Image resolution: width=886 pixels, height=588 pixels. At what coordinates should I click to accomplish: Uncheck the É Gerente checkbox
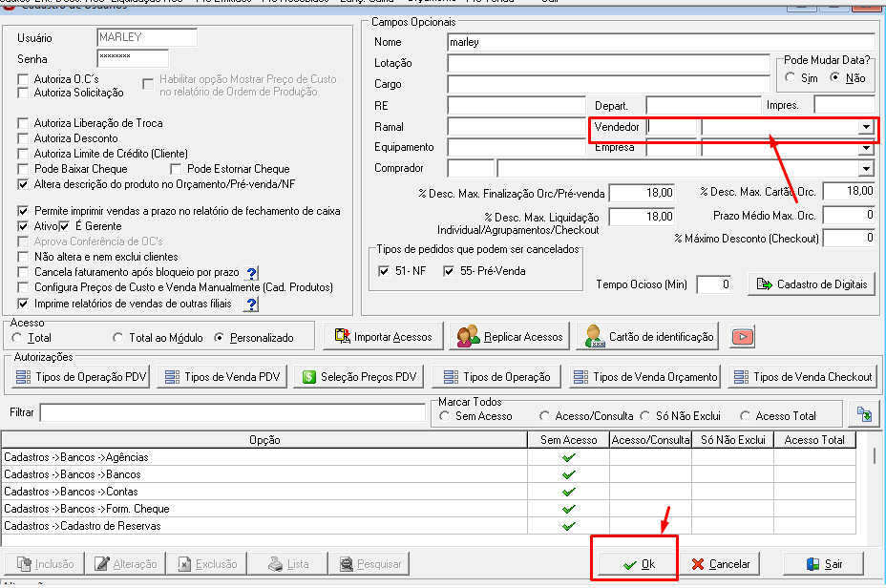pyautogui.click(x=64, y=226)
